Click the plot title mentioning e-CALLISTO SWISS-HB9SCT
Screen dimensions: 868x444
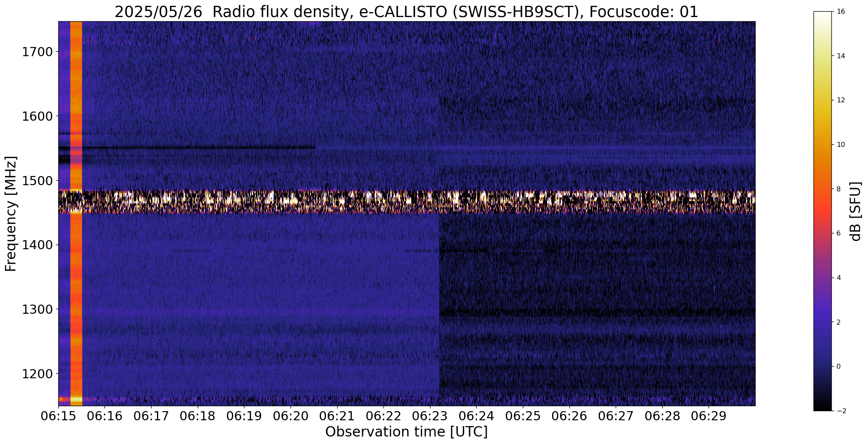pos(406,12)
